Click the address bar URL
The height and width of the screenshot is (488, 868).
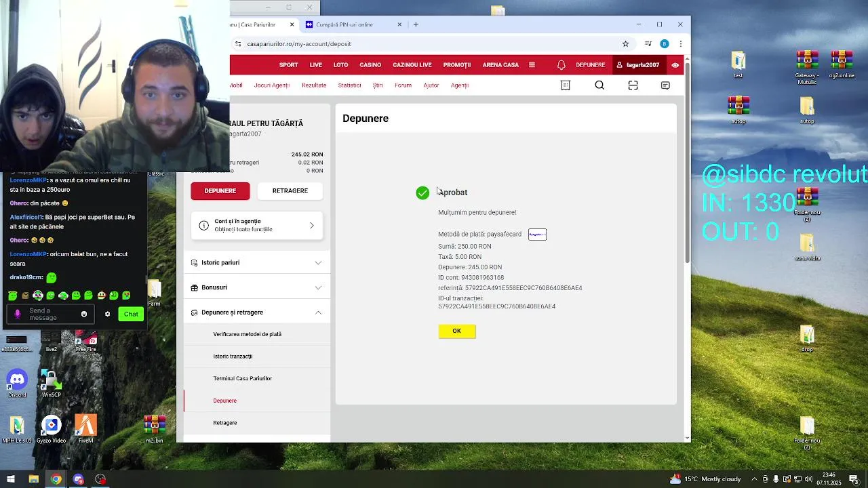tap(299, 43)
